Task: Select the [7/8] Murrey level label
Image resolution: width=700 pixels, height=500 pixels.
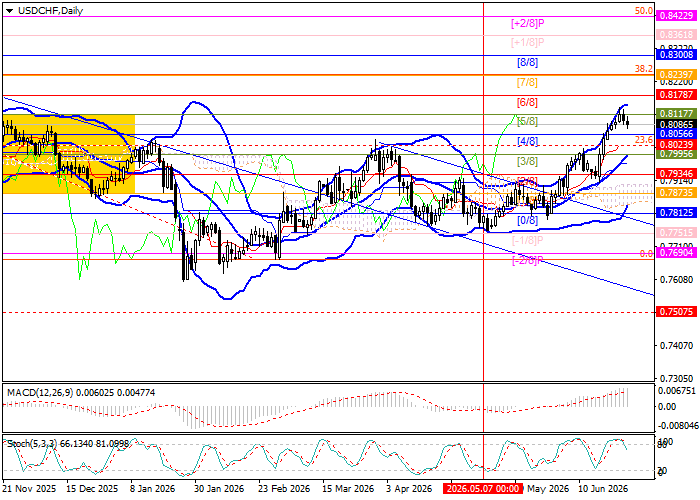Action: point(527,83)
